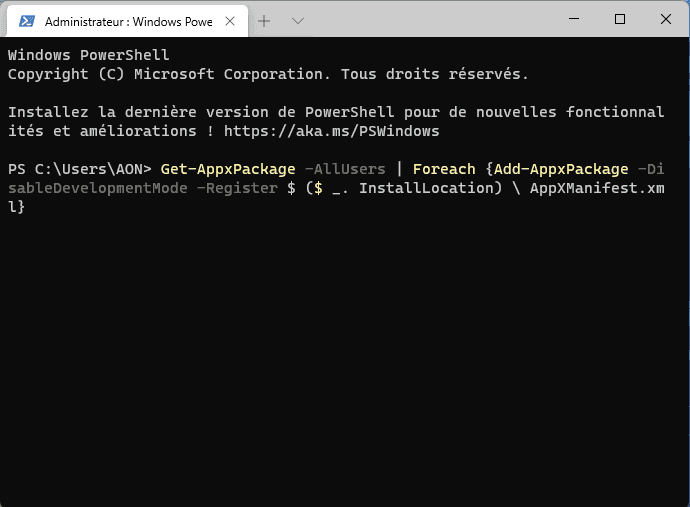Click the PS C:\Users\AON prompt
690x507 pixels.
coord(79,169)
